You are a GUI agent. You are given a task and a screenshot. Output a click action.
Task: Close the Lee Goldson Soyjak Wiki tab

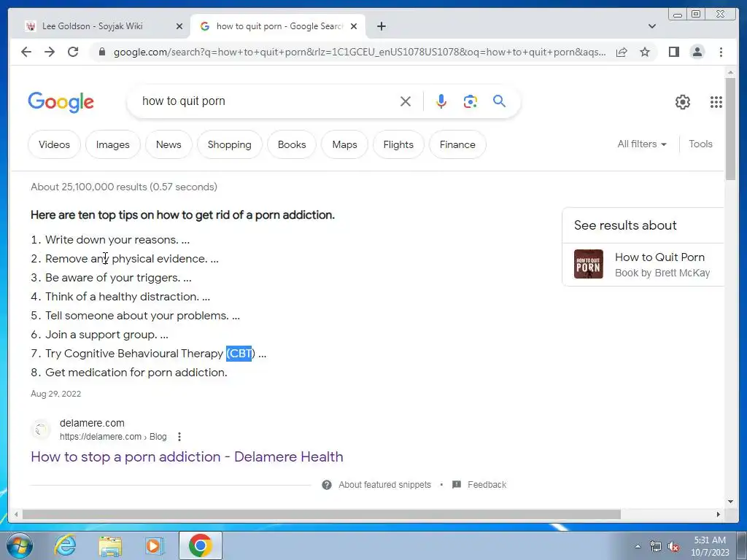tap(179, 26)
